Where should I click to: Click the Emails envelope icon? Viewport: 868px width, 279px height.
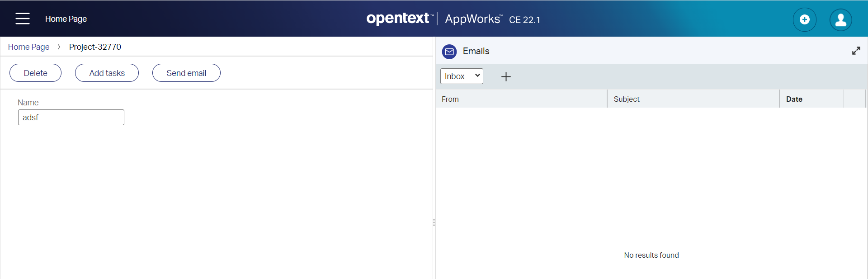[x=449, y=52]
